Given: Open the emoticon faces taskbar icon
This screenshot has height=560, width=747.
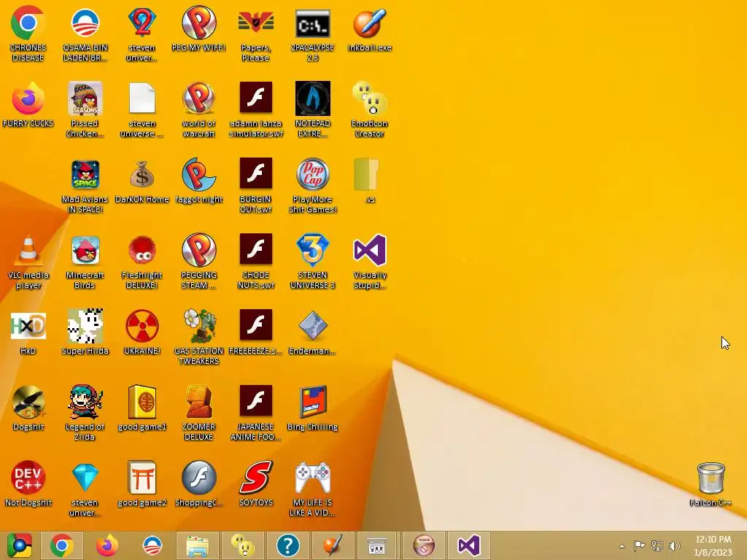Looking at the screenshot, I should [243, 545].
